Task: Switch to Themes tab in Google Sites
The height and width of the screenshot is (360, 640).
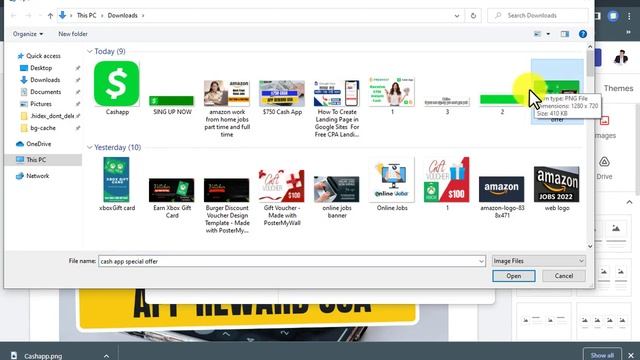Action: click(618, 88)
